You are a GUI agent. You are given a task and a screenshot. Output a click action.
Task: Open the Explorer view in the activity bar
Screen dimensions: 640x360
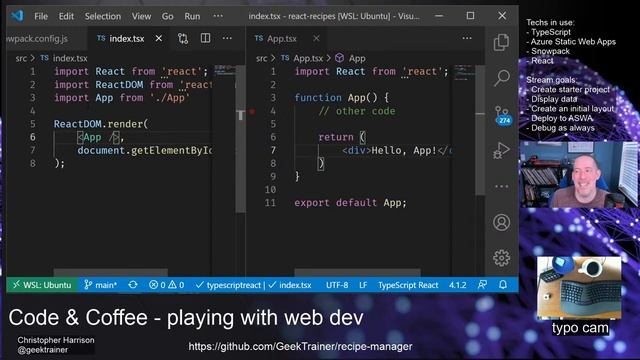(501, 42)
